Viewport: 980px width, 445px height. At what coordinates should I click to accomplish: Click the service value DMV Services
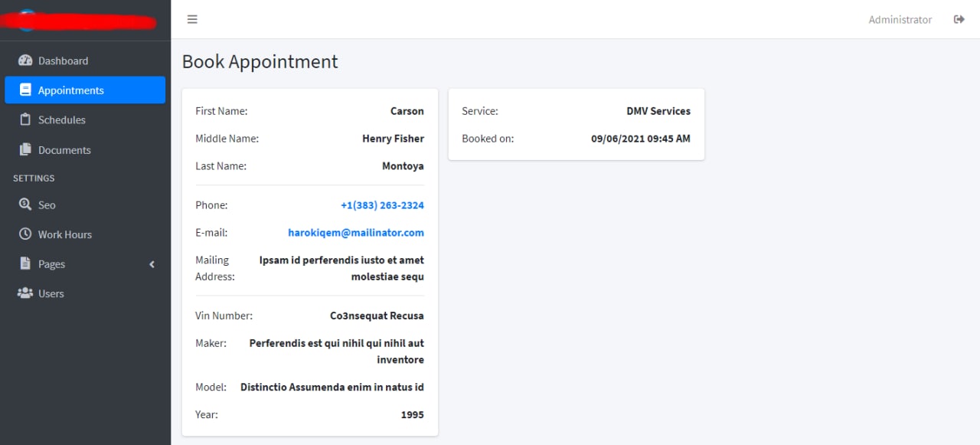(x=658, y=111)
